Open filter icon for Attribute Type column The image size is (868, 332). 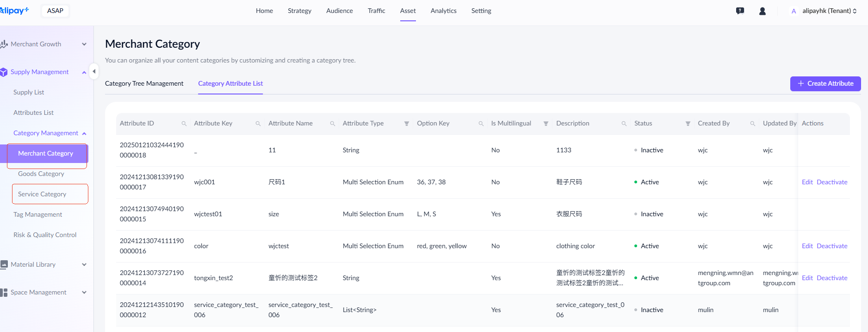(x=407, y=124)
